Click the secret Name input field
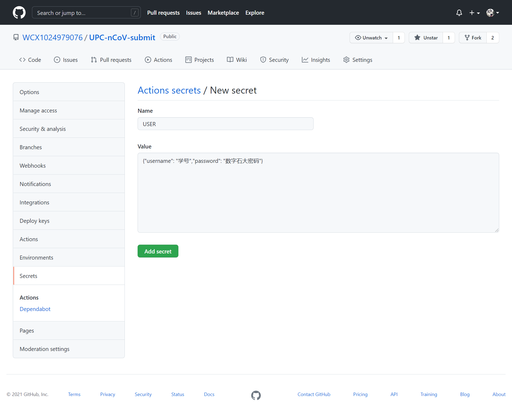 [225, 124]
